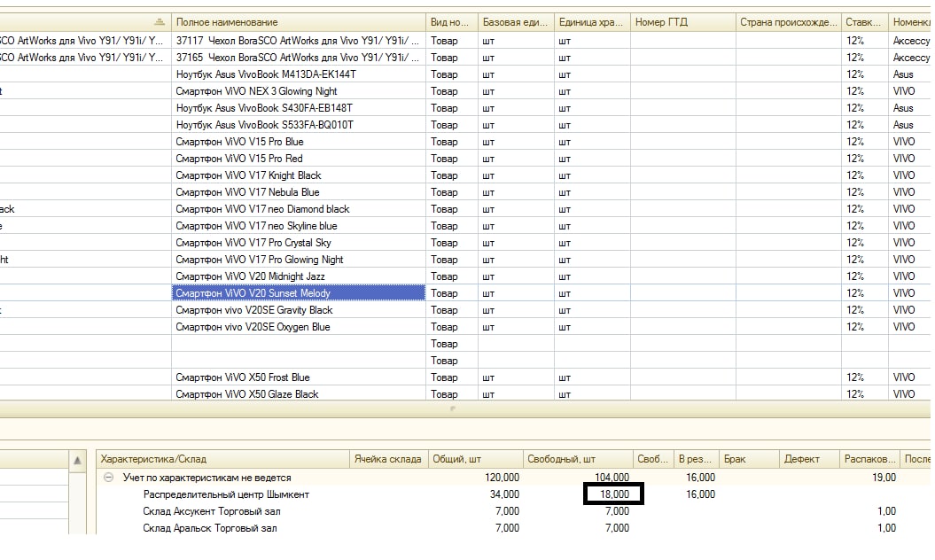Select 'Смартфон vivo V20SE Oxygen Blue'

click(253, 327)
